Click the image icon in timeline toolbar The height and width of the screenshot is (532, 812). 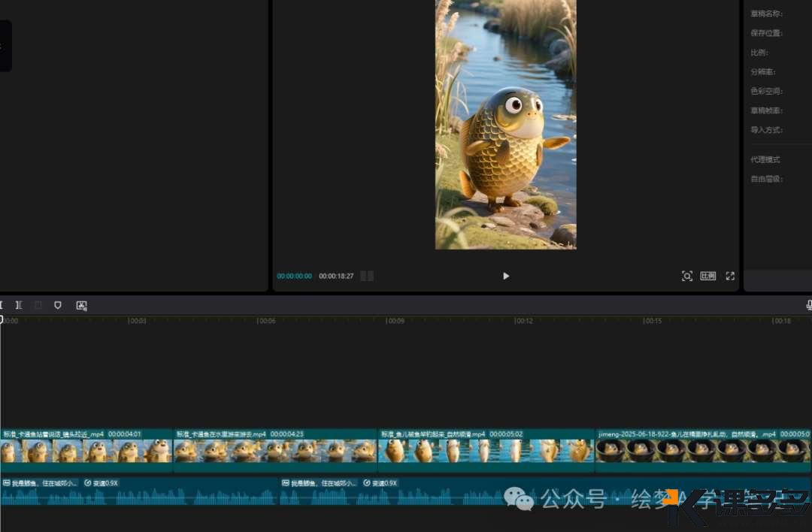pyautogui.click(x=82, y=305)
